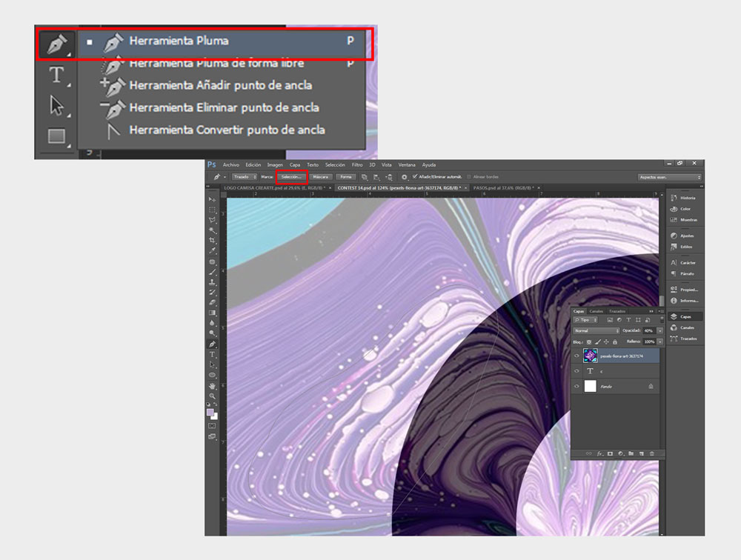Select the Magic Wand tool
Screen dimensions: 741x560
coord(212,230)
